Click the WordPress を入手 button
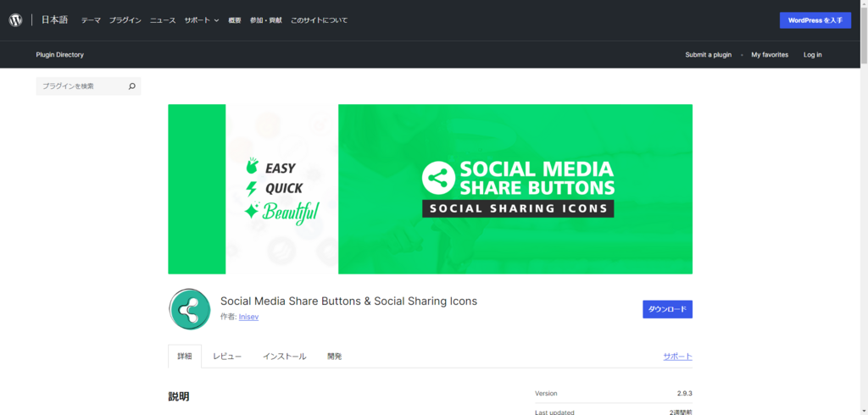 [815, 20]
